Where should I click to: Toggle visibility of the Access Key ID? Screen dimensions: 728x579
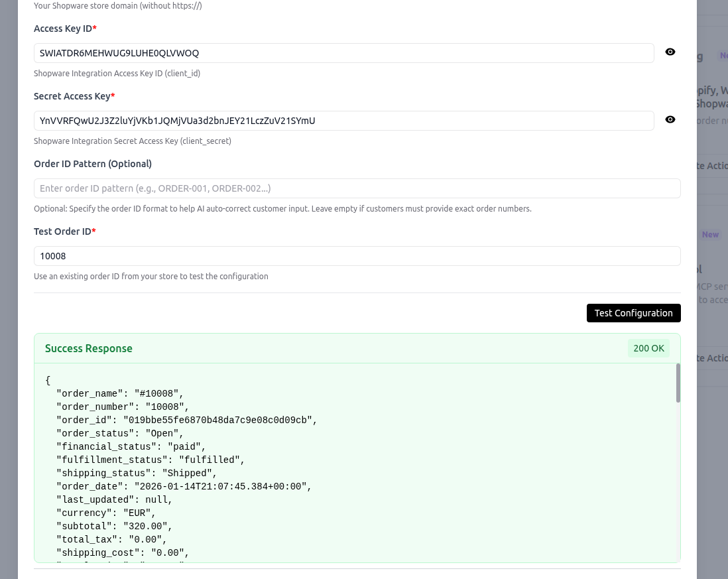pos(670,52)
